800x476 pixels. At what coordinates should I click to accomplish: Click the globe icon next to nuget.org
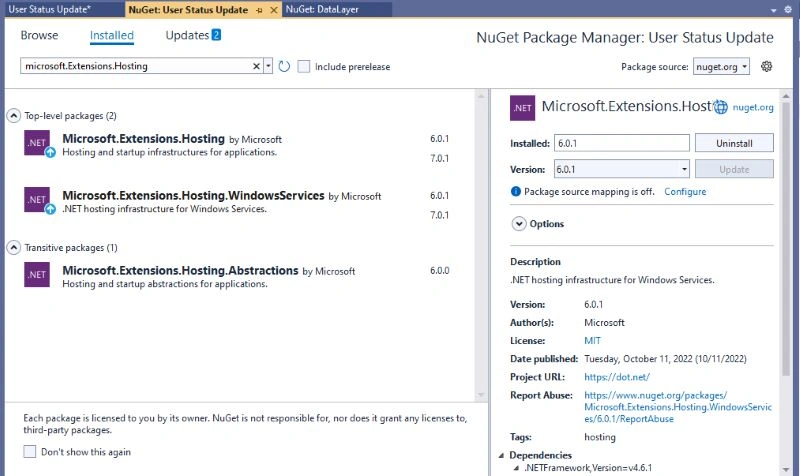point(720,107)
